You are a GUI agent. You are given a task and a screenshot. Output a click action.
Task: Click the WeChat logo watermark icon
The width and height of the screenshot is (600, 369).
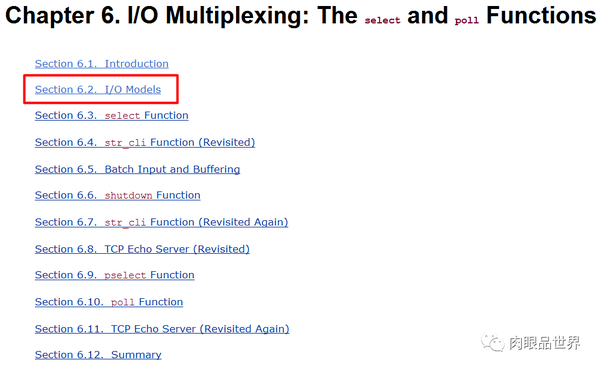click(493, 342)
